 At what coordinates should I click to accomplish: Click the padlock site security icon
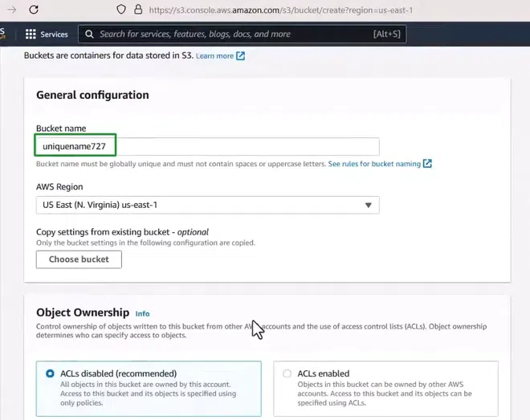tap(138, 10)
